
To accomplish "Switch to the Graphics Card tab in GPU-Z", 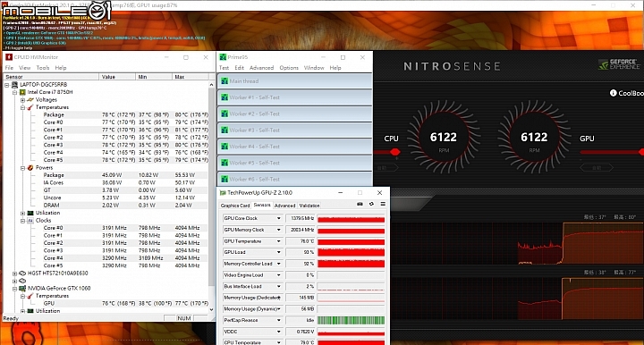I will (x=235, y=206).
